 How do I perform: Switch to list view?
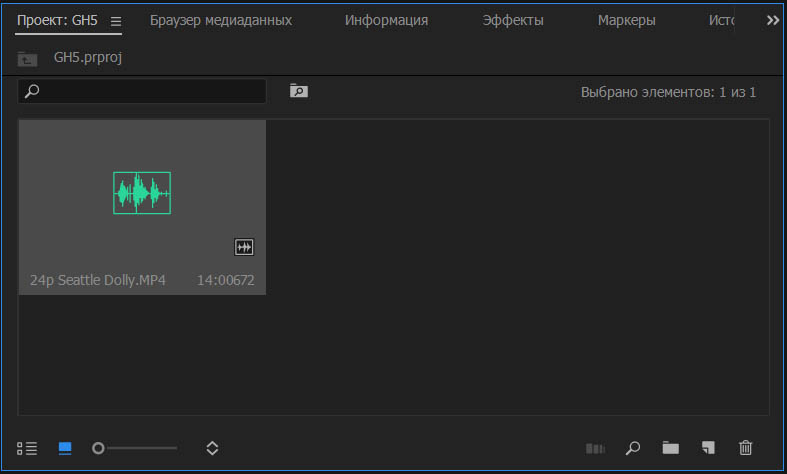click(27, 448)
